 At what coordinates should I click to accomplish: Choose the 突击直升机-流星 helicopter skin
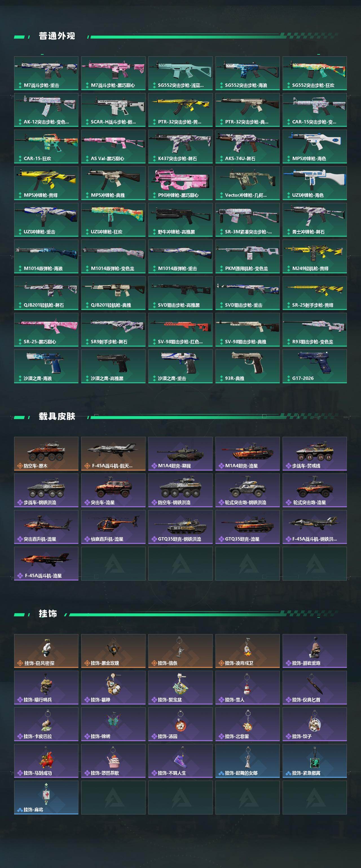(x=46, y=527)
